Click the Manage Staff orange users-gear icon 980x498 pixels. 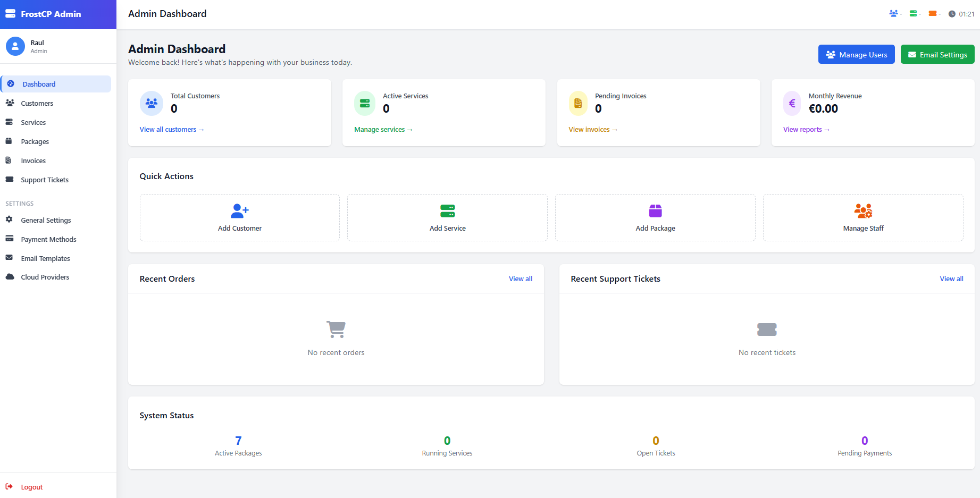pos(864,211)
